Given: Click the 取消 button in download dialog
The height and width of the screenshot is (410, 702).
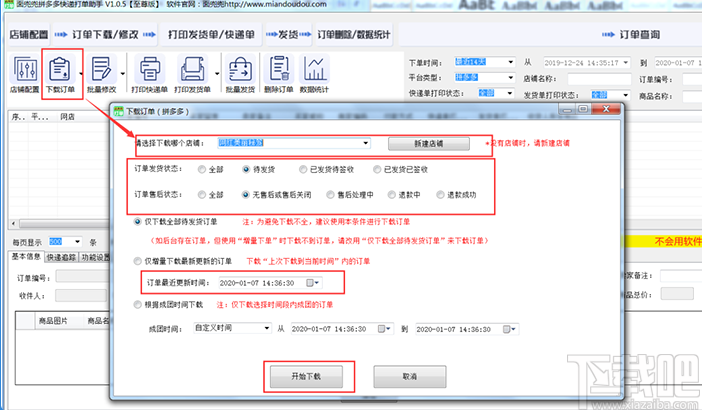Looking at the screenshot, I should 410,376.
